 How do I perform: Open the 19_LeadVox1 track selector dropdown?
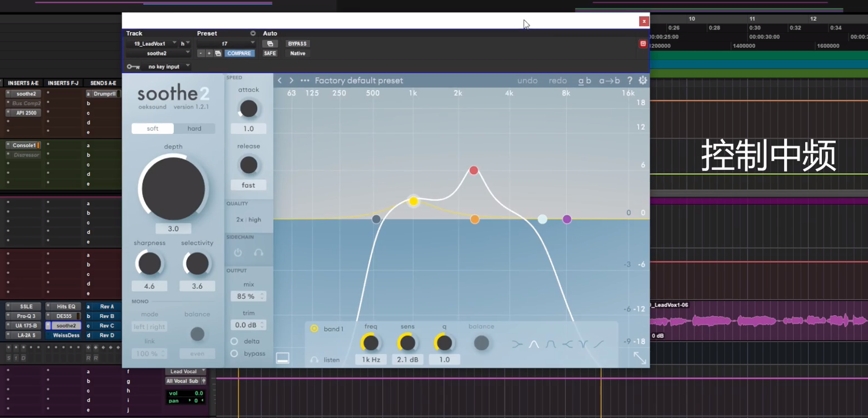click(154, 43)
